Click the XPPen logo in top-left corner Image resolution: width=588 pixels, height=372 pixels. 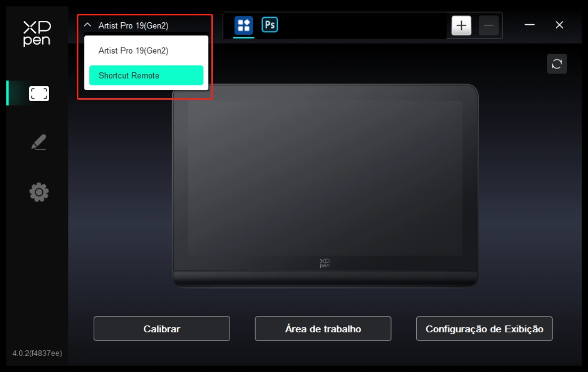click(37, 34)
